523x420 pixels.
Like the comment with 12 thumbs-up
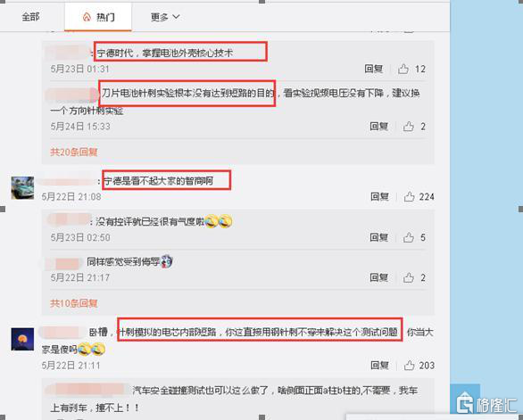(403, 69)
